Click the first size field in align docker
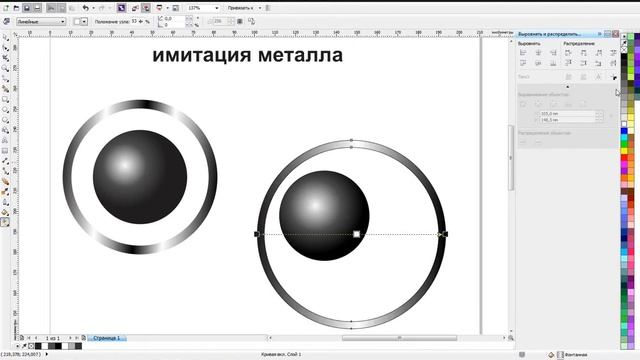The image size is (640, 360). pyautogui.click(x=567, y=113)
